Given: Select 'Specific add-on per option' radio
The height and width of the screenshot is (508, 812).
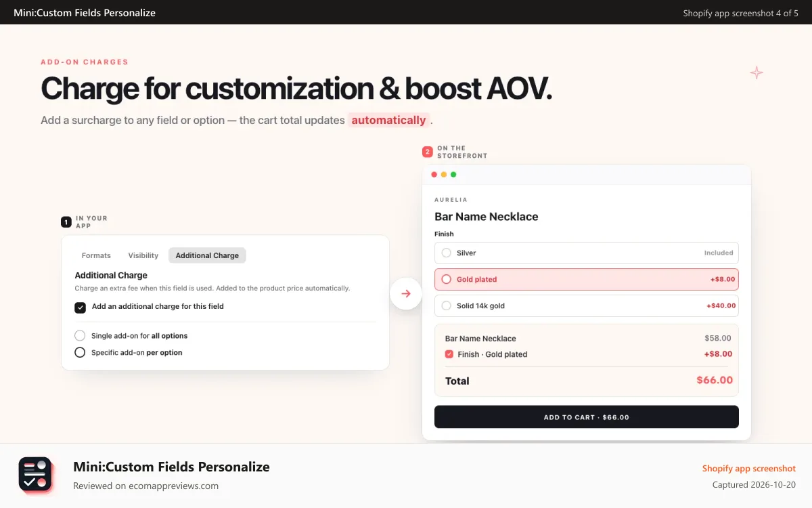Looking at the screenshot, I should click(80, 352).
